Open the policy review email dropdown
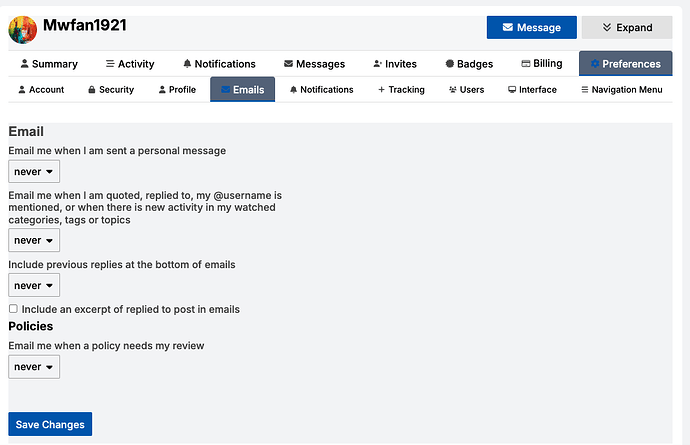 34,367
